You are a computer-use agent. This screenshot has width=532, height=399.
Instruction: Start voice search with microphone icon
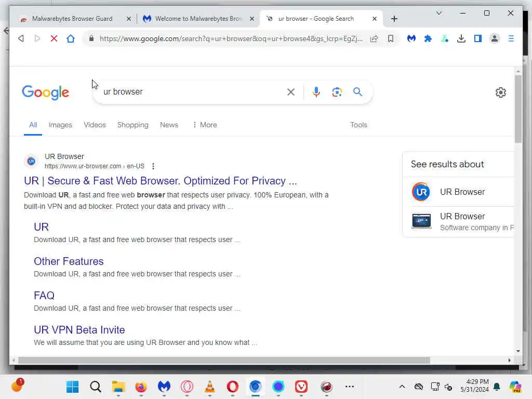pyautogui.click(x=316, y=92)
